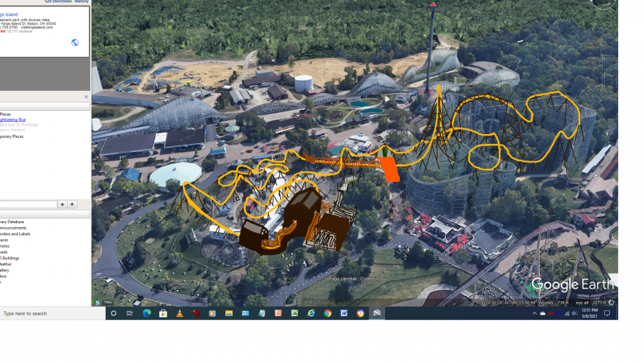The image size is (644, 363).
Task: Open Excel from the taskbar
Action: [294, 313]
